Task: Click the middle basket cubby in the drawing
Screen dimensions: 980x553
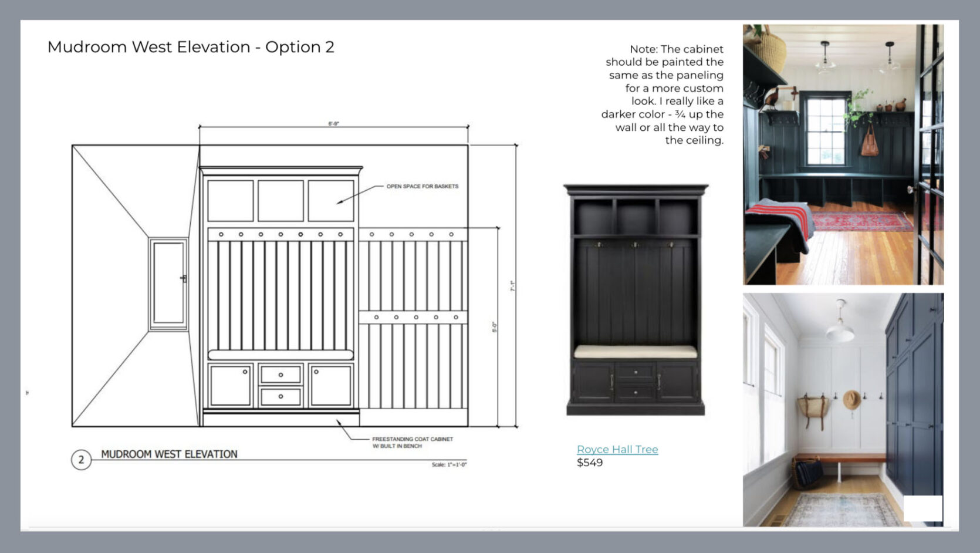Action: [281, 200]
